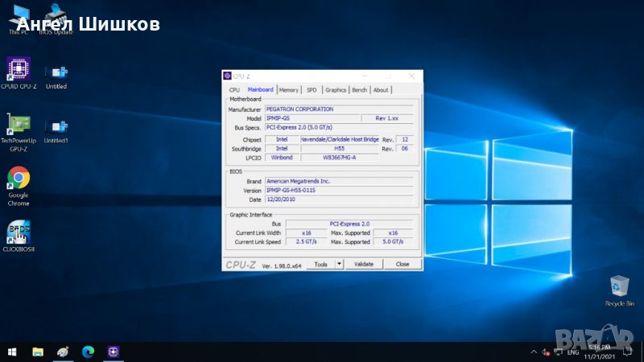Open the CPUID CPU-Z desktop shortcut
The height and width of the screenshot is (362, 644).
click(x=19, y=69)
